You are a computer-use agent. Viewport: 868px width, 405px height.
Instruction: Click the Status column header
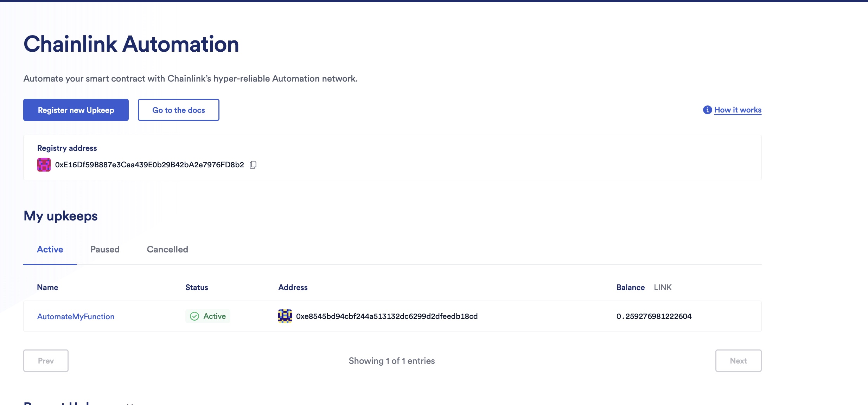point(197,287)
